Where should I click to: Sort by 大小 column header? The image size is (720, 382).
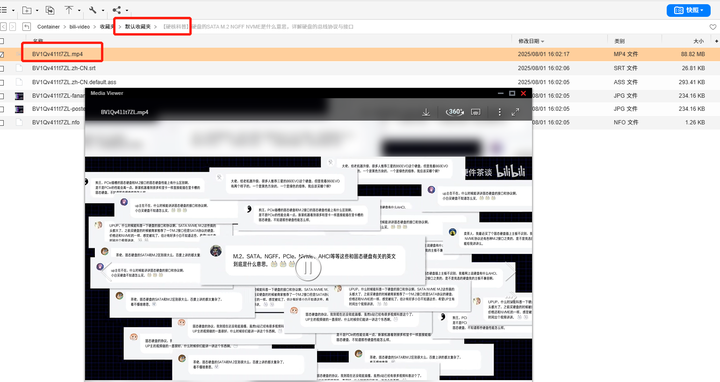click(698, 41)
